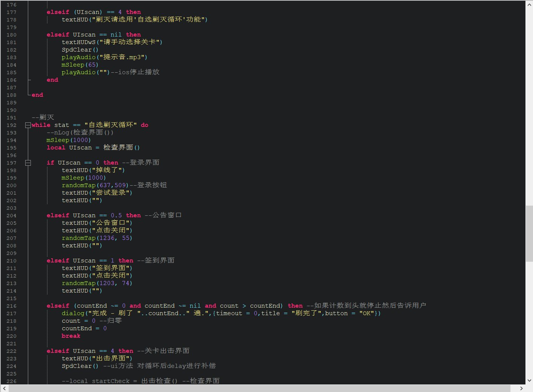Viewport: 533px width, 392px height.
Task: Click 'mSleep(1000)' on line 194
Action: click(69, 140)
